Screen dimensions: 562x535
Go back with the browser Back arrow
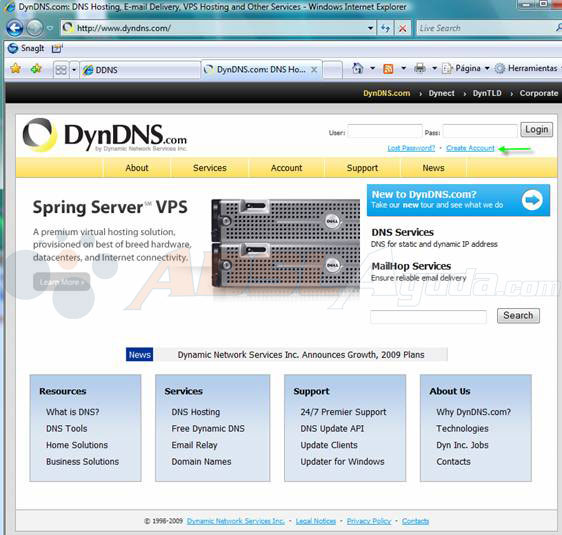pyautogui.click(x=14, y=28)
